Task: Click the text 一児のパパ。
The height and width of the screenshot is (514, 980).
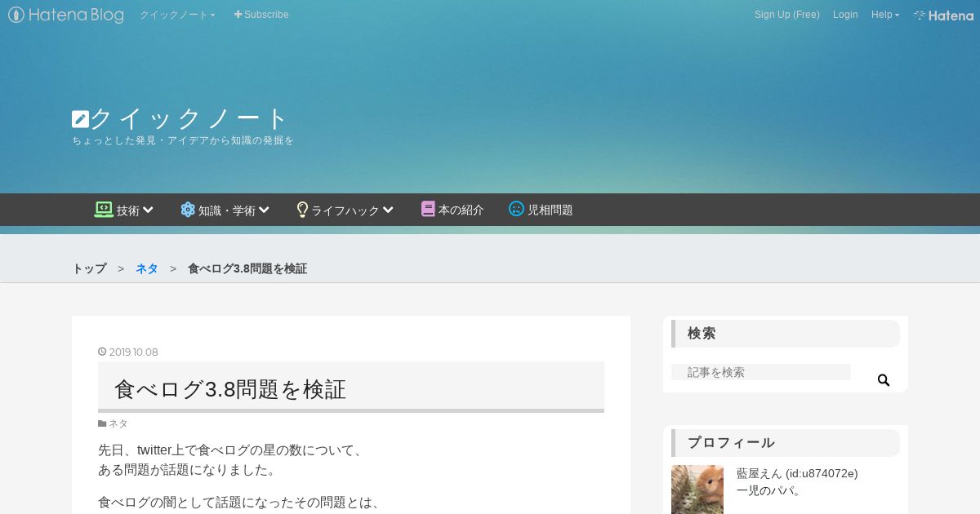Action: click(x=769, y=490)
